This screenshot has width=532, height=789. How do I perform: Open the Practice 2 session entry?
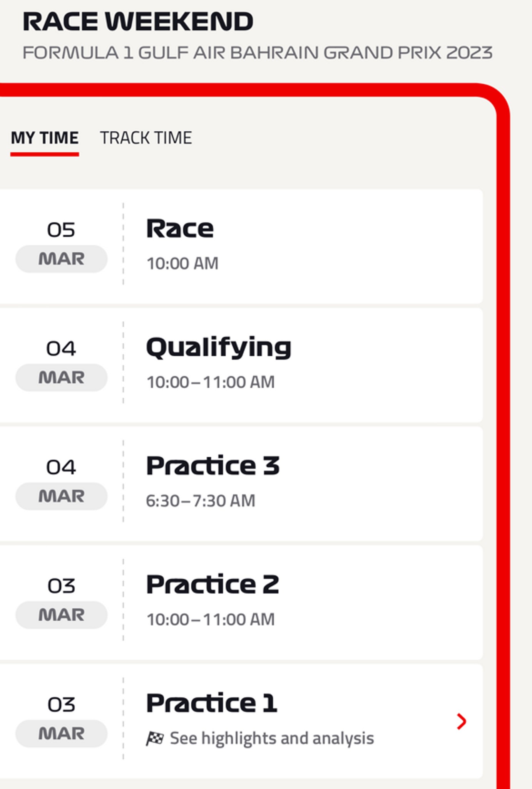(x=241, y=602)
